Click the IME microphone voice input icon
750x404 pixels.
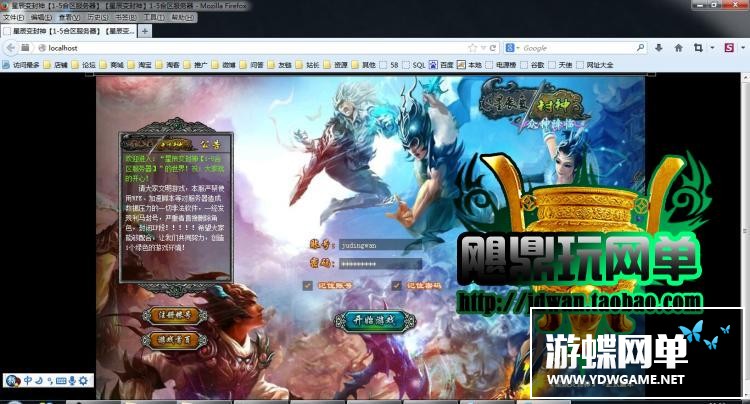coord(72,381)
